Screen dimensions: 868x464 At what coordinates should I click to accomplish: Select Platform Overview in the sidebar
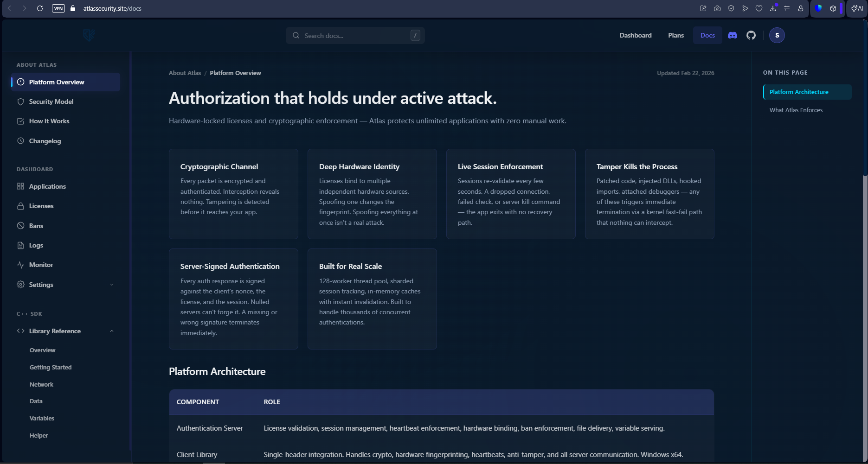tap(65, 82)
